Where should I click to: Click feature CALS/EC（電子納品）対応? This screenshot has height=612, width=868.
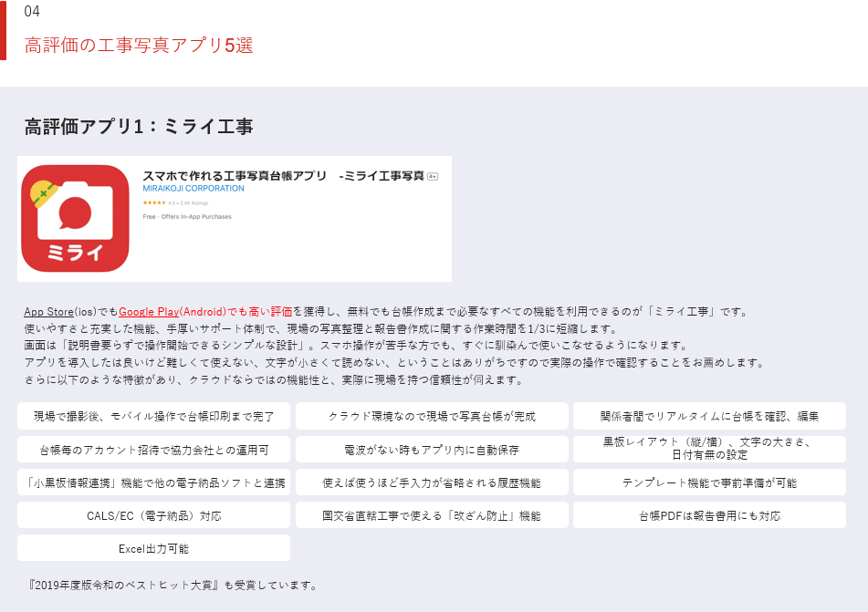[x=154, y=515]
